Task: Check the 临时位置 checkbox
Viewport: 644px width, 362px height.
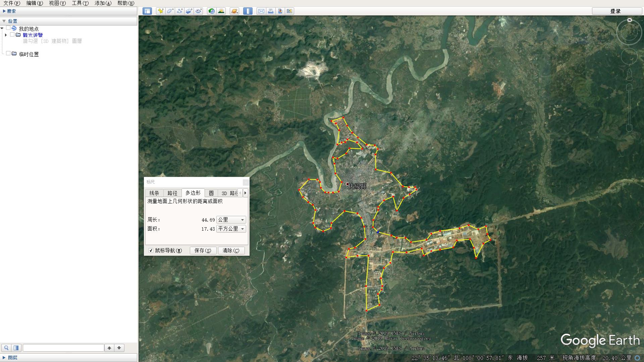Action: click(x=8, y=54)
